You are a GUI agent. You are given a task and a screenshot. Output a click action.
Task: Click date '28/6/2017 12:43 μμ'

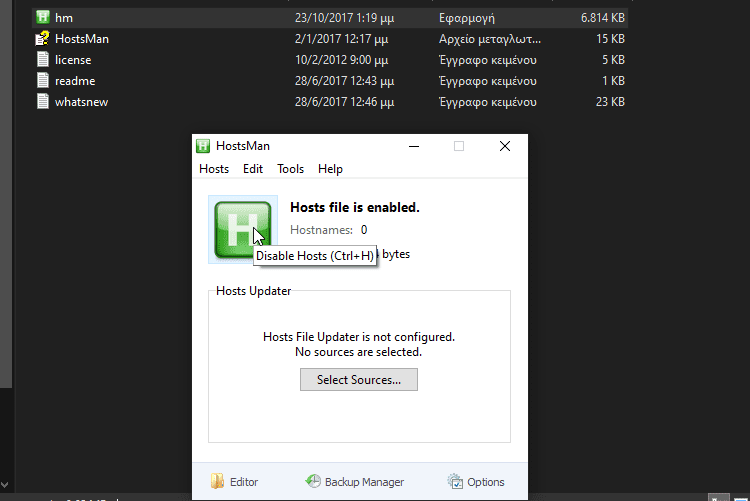pyautogui.click(x=344, y=81)
